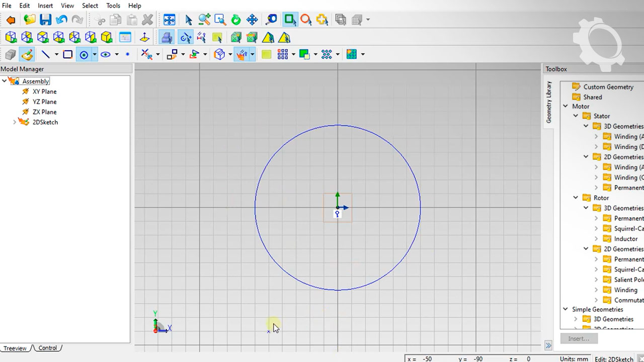Click the Point sketch tool (blue dot)
The height and width of the screenshot is (362, 644).
click(x=127, y=54)
